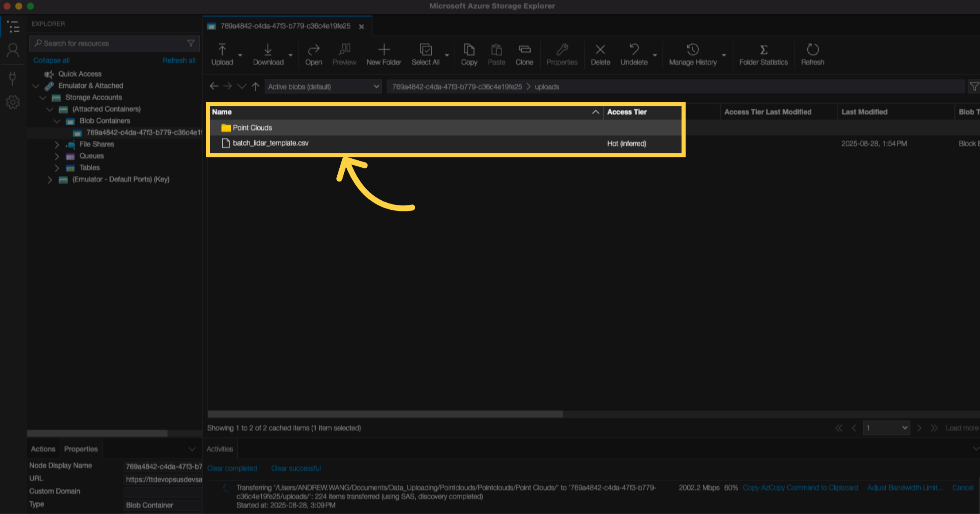This screenshot has height=514, width=980.
Task: Click the Select All toolbar button
Action: (x=425, y=55)
